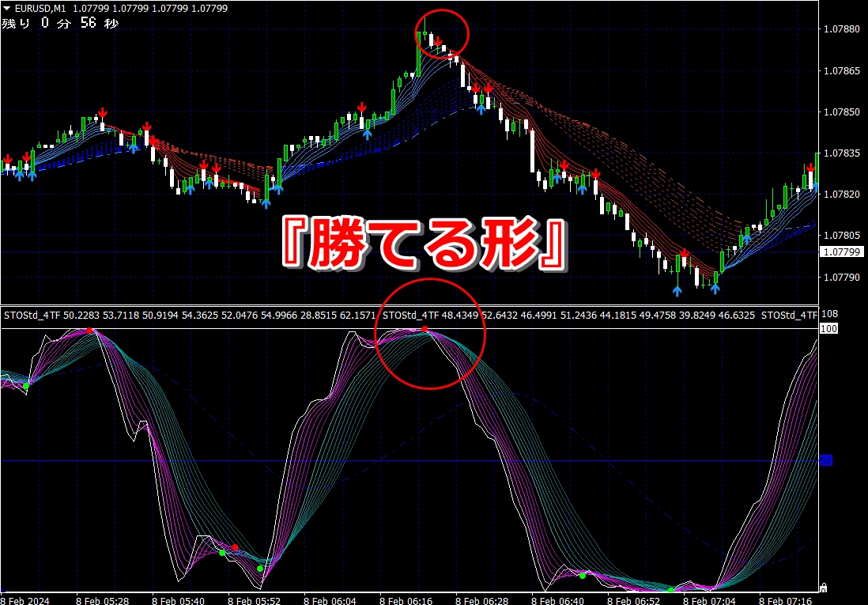Click the 1.07865 price axis label

pos(841,71)
